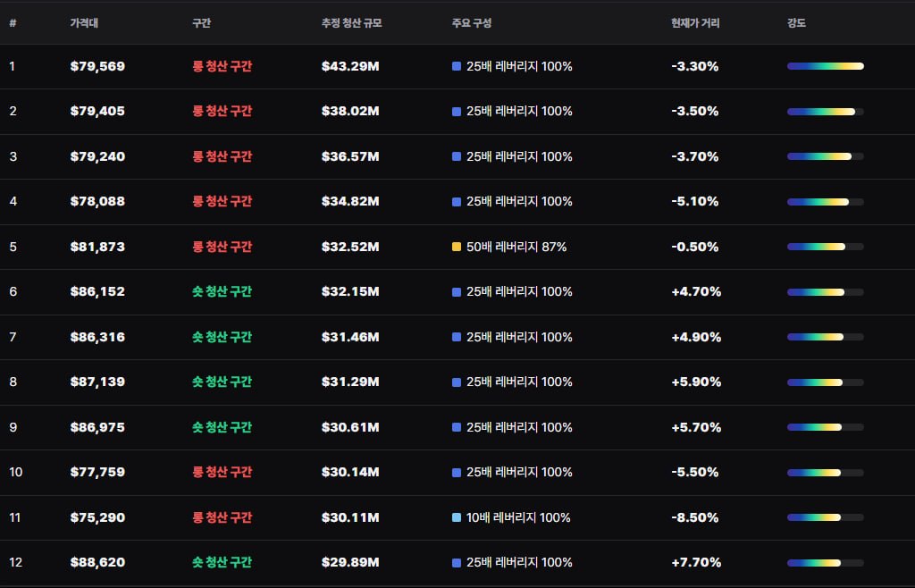The height and width of the screenshot is (588, 915).
Task: Click the $78,088 price cell
Action: click(97, 201)
